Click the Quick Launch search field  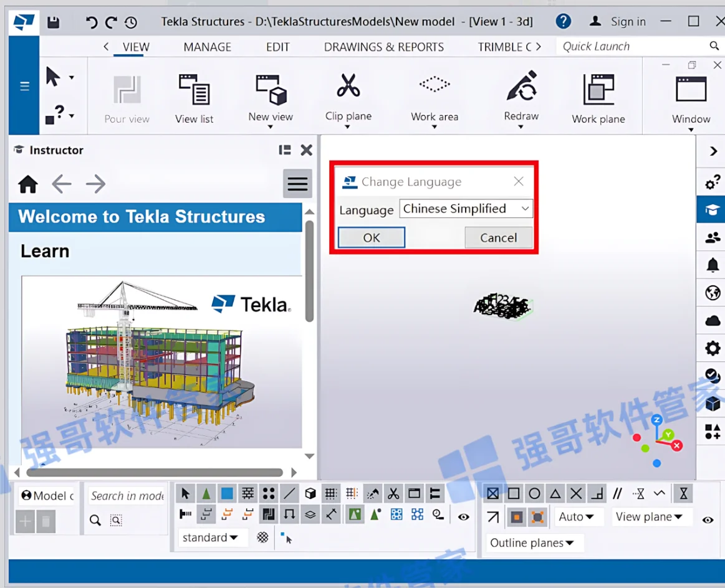(633, 46)
